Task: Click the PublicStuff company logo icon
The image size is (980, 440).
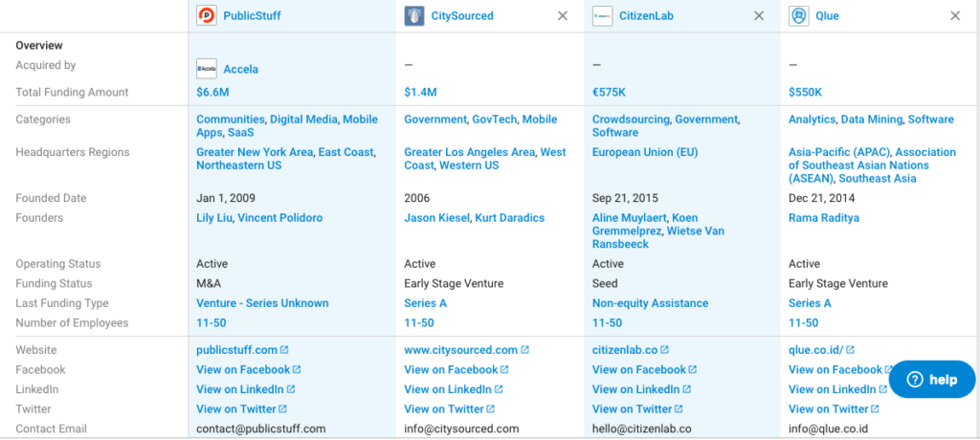Action: 206,15
